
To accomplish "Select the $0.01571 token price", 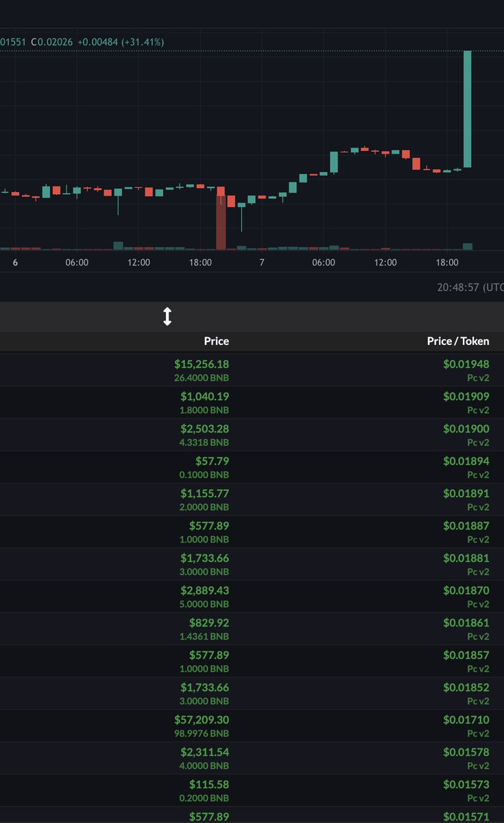I will (466, 816).
